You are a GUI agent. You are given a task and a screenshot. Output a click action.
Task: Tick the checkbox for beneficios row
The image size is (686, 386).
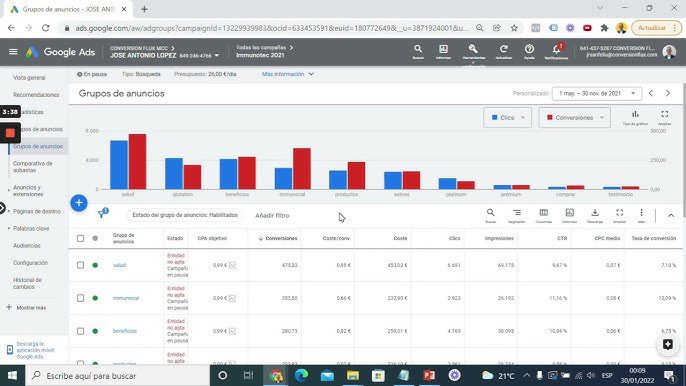[x=80, y=331]
